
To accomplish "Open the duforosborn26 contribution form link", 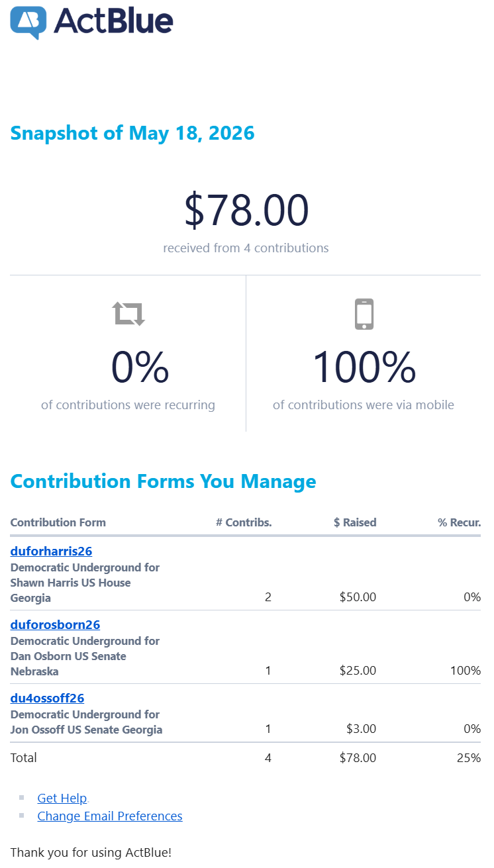I will coord(55,624).
